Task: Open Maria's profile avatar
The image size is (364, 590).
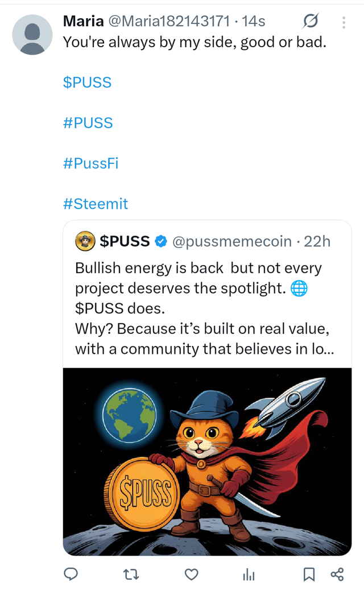Action: click(33, 35)
